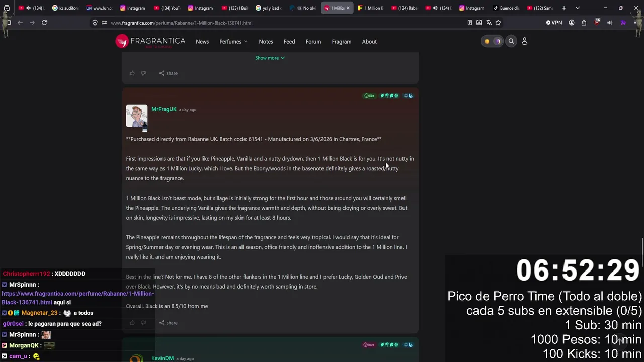Click season icons badge on KevinDM's review
This screenshot has height=362, width=644.
pos(389,345)
